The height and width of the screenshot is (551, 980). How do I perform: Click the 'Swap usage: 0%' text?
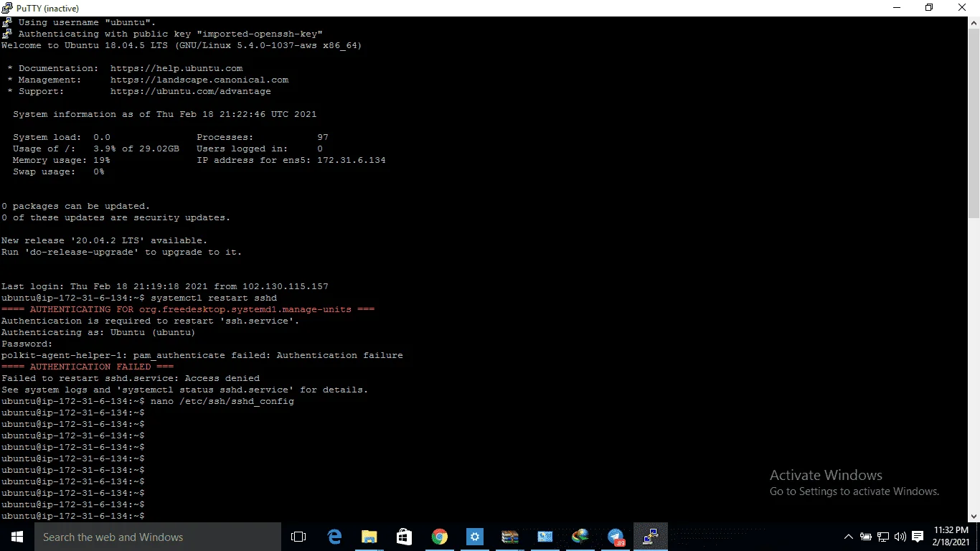[59, 171]
